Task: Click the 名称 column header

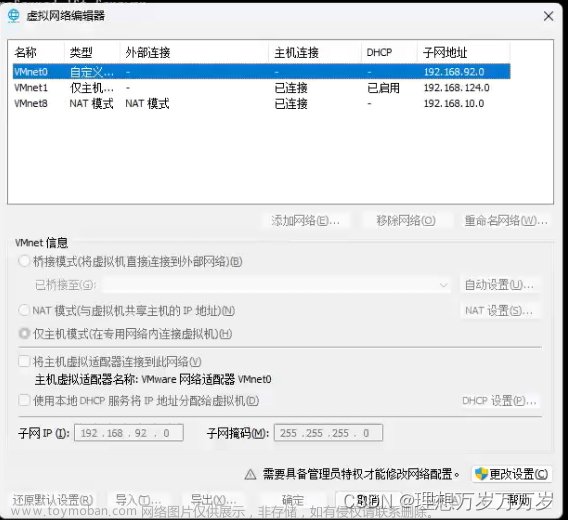Action: point(36,53)
